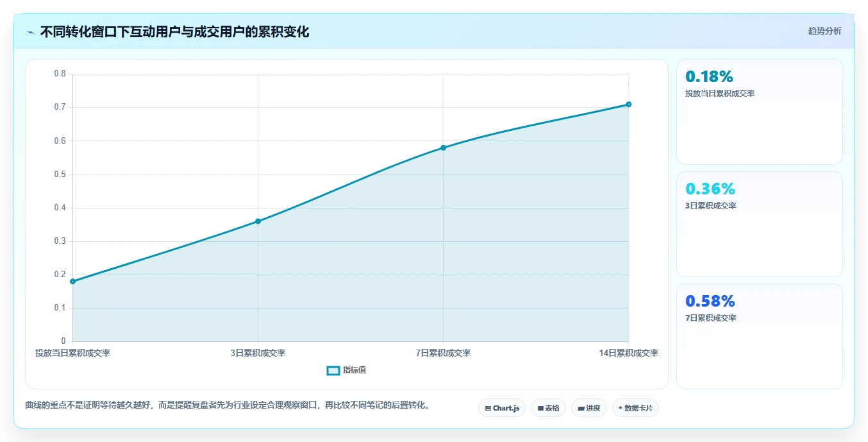Click the data point at 7日累积成交率

point(443,148)
